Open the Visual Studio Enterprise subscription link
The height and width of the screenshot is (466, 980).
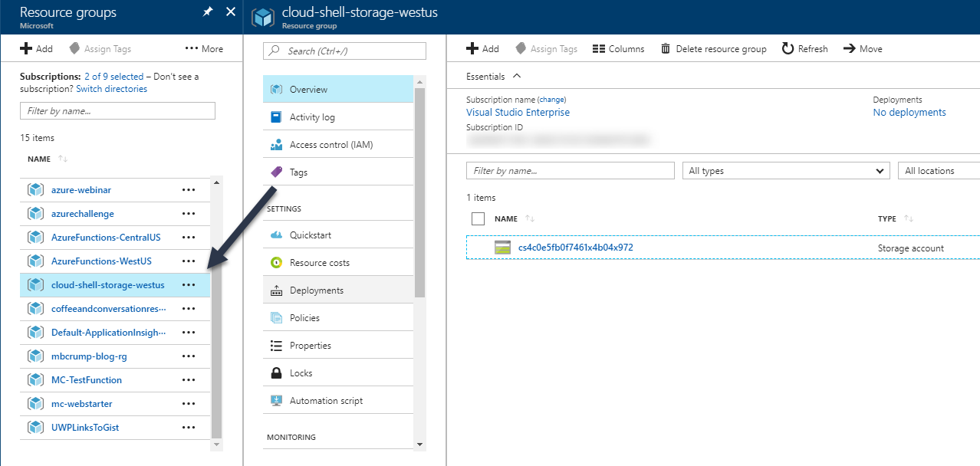(x=518, y=113)
